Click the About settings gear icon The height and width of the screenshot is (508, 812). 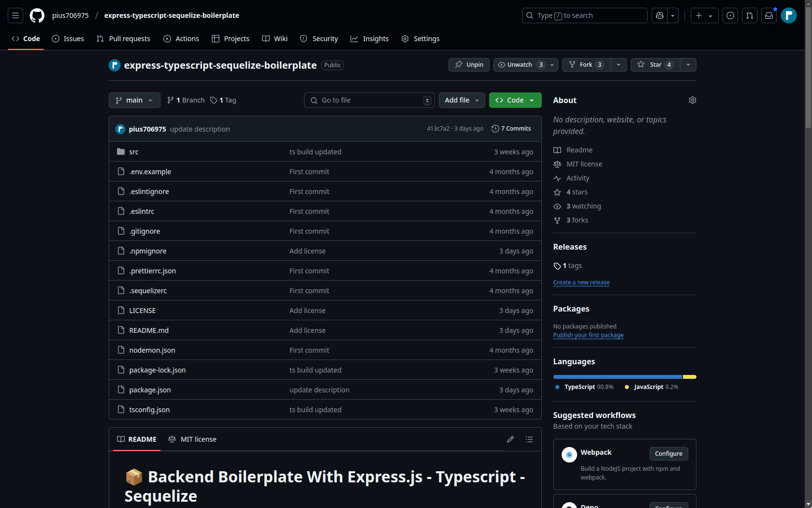pyautogui.click(x=693, y=100)
